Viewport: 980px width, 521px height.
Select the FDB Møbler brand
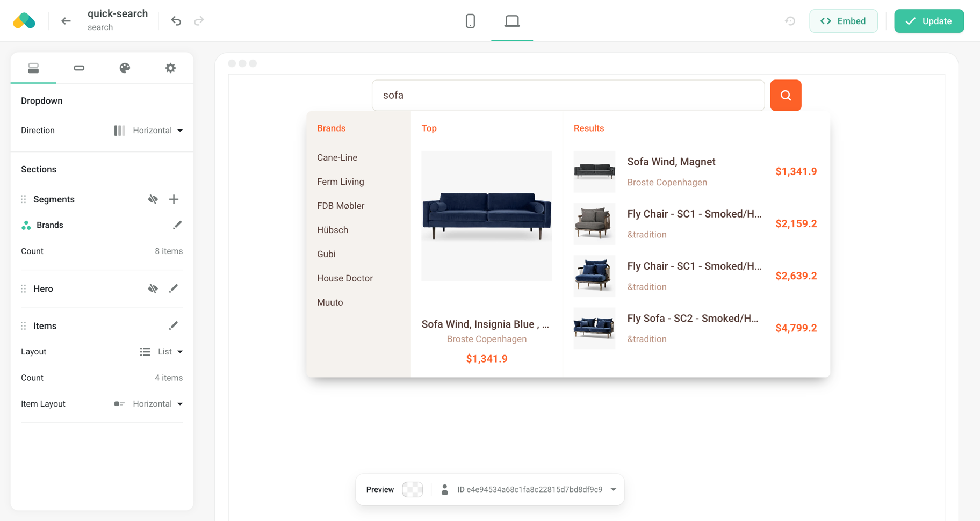point(341,206)
